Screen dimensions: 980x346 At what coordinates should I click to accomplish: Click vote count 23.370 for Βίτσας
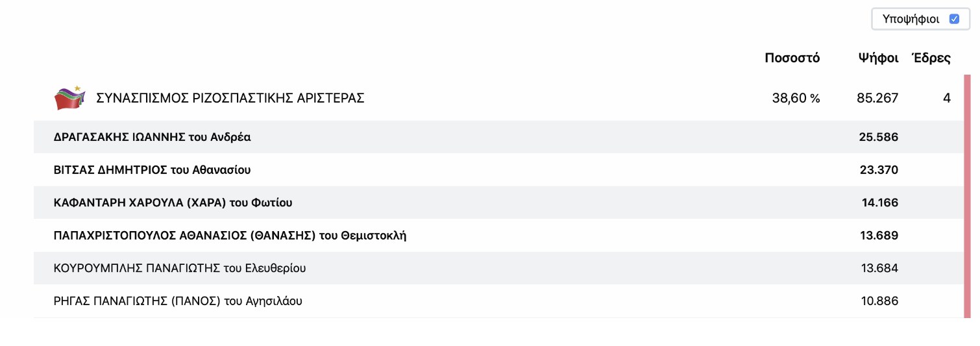tap(878, 170)
